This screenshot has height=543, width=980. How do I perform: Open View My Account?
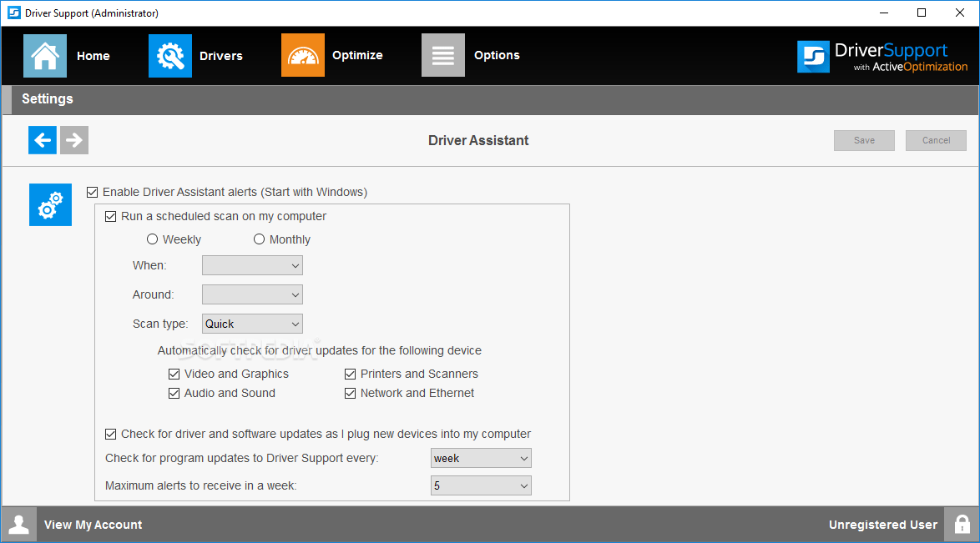(93, 525)
